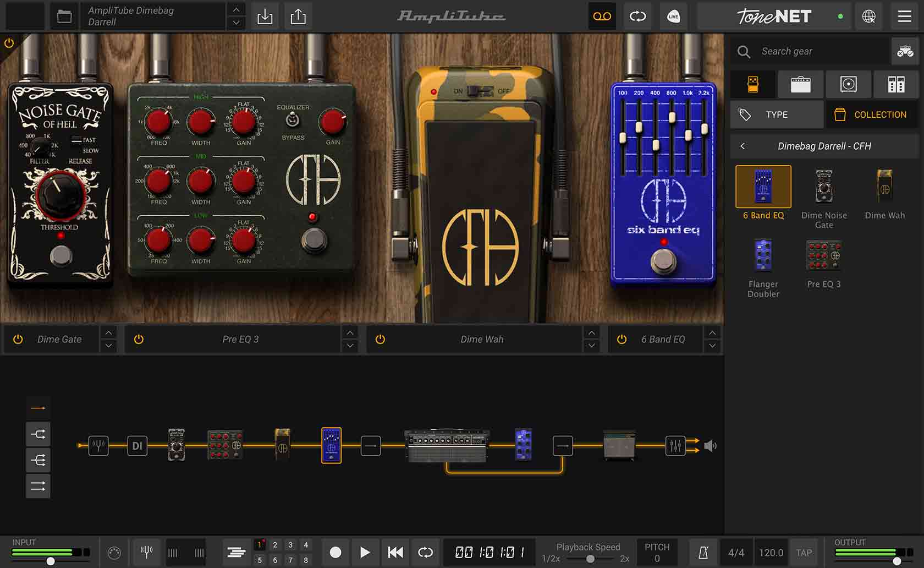Open the globe web icon
Image resolution: width=924 pixels, height=568 pixels.
[x=868, y=17]
